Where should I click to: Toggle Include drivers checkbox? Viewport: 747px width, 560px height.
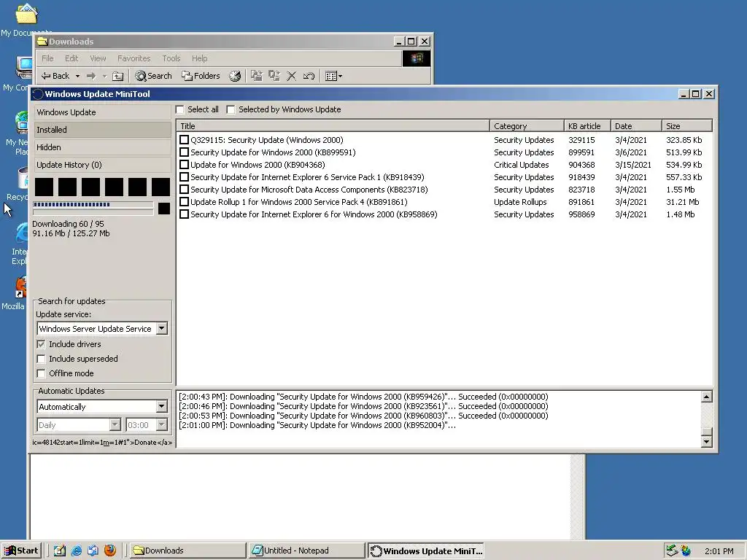click(x=42, y=344)
